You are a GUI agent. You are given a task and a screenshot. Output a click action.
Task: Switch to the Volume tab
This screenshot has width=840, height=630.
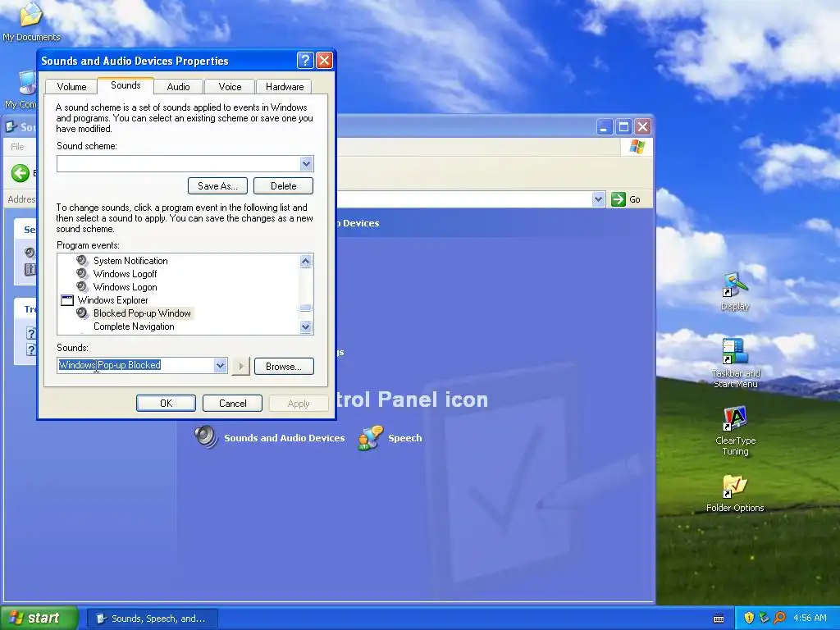[71, 87]
